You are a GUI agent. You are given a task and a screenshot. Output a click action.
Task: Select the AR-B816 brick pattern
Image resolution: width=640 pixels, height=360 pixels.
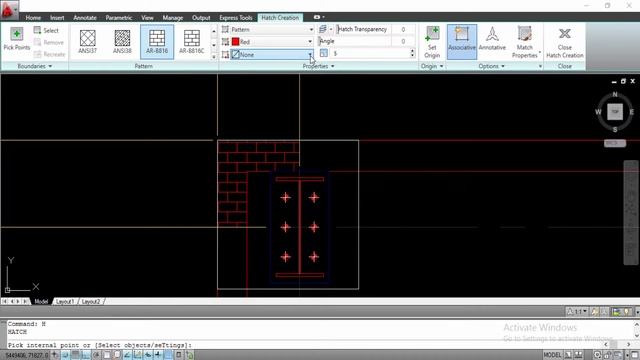click(x=157, y=42)
